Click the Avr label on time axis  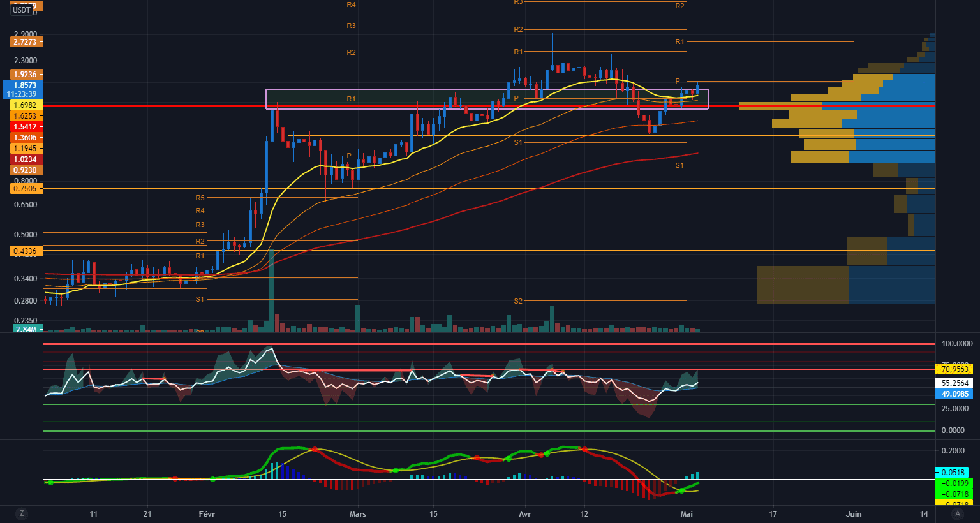[x=525, y=514]
